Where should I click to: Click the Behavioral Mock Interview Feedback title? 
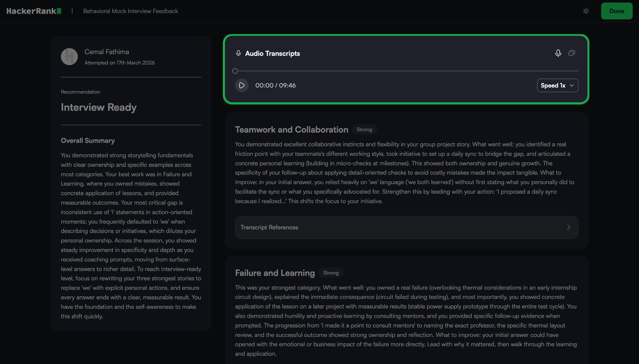[x=130, y=11]
